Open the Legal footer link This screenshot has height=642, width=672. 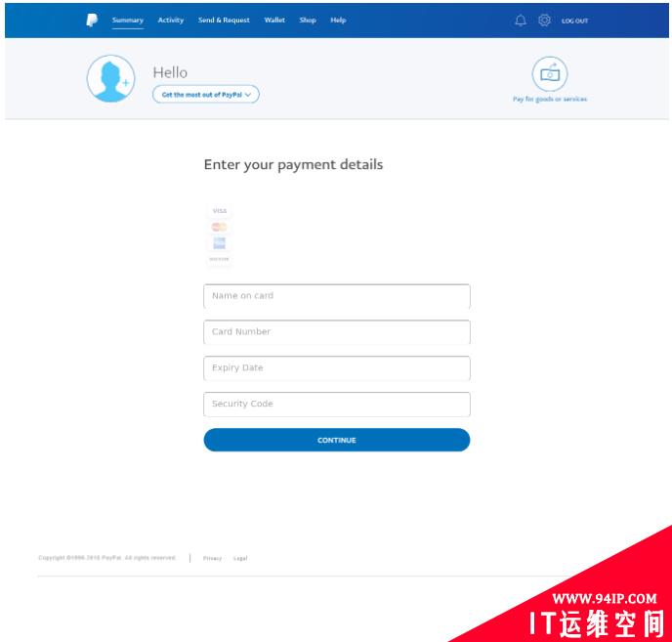pyautogui.click(x=240, y=558)
